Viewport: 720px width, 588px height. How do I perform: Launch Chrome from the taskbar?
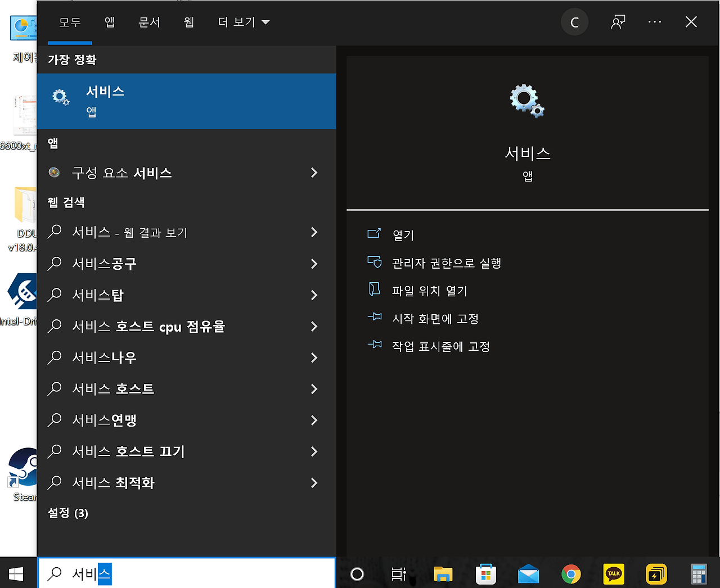click(x=570, y=574)
